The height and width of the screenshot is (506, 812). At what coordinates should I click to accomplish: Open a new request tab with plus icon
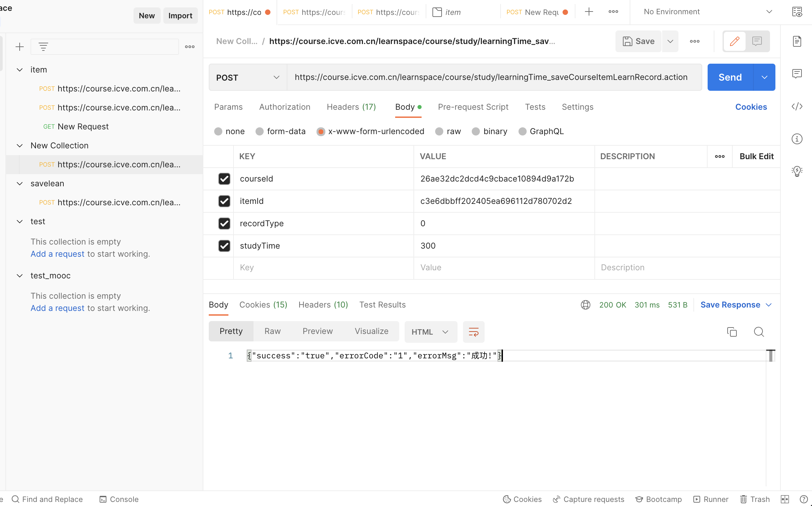tap(589, 12)
